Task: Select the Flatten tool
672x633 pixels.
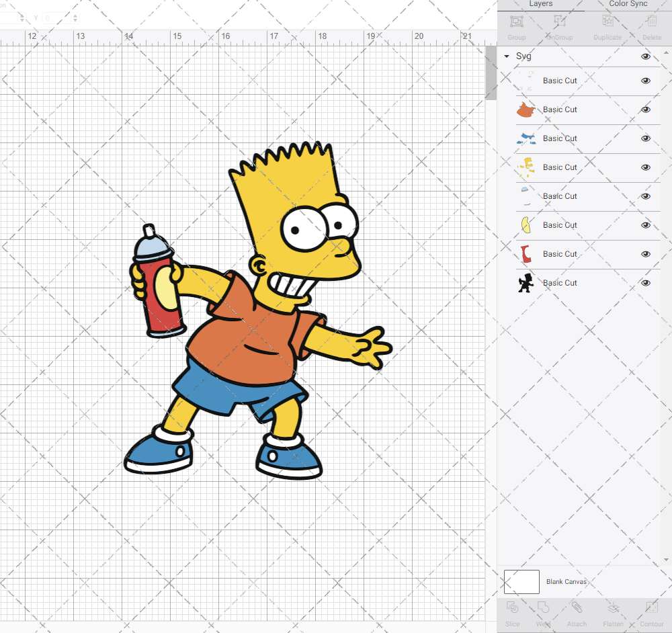Action: pos(614,607)
